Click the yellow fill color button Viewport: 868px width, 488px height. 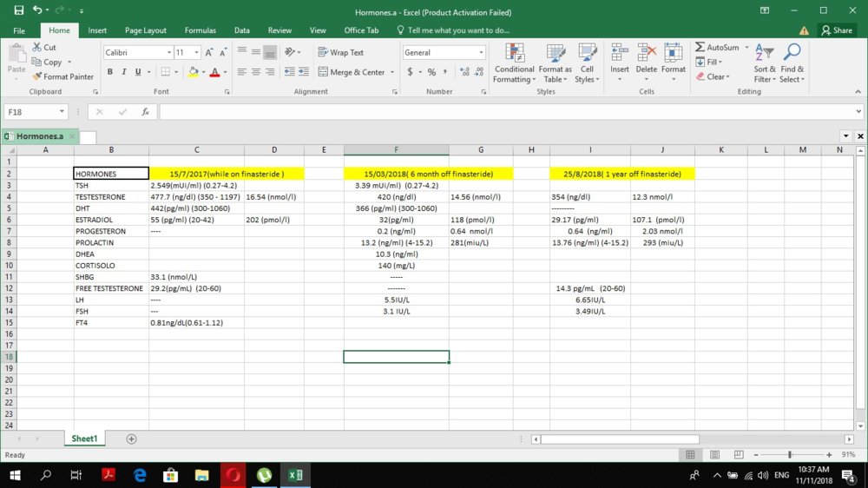click(x=193, y=72)
